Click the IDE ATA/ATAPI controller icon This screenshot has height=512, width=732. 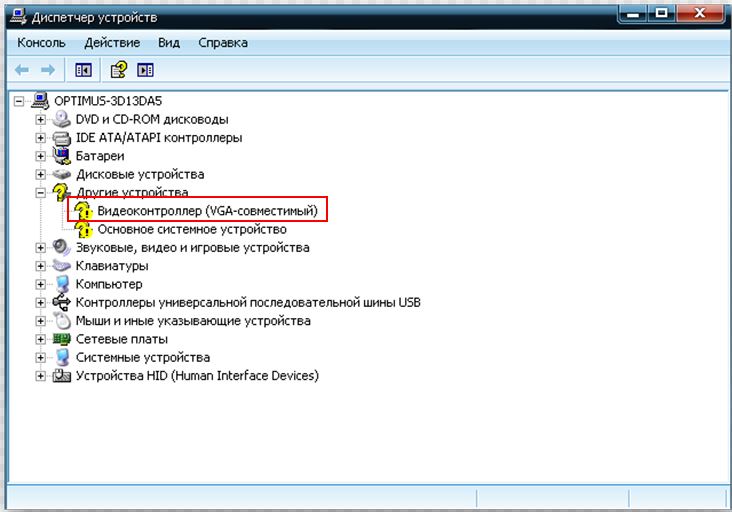[62, 138]
